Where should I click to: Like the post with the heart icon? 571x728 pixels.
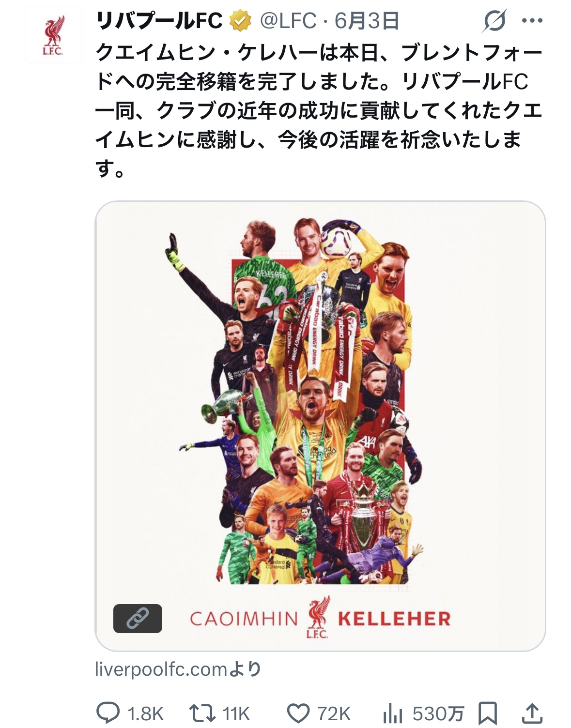coord(298,713)
